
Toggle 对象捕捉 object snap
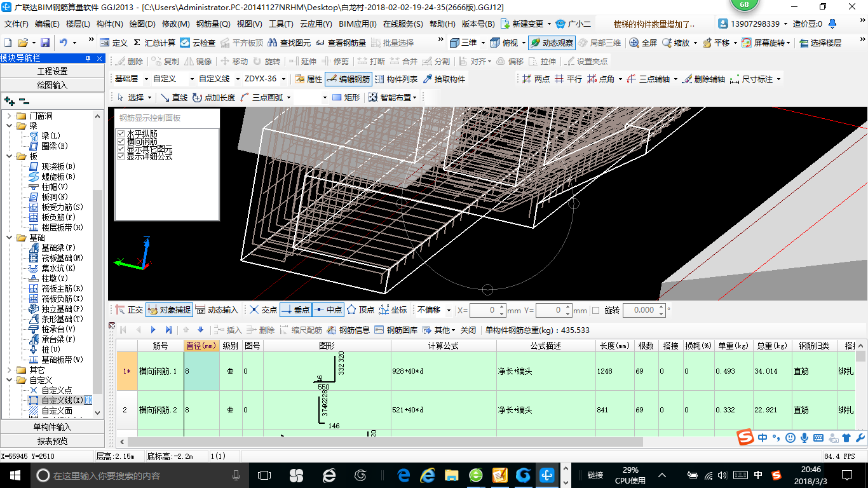click(169, 310)
